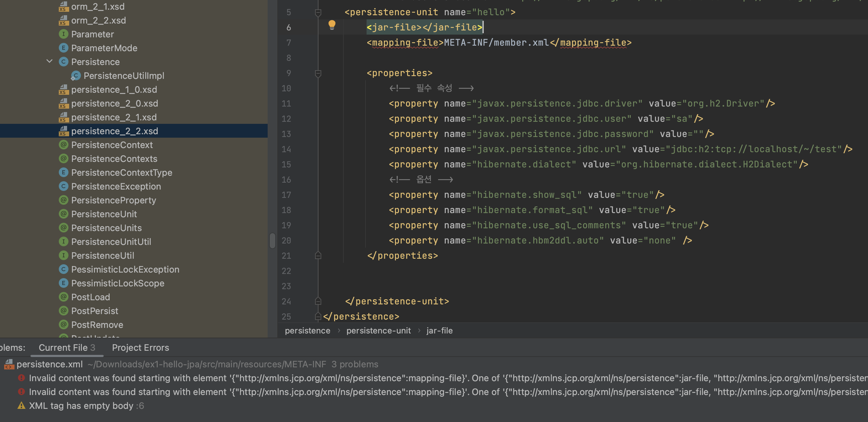Click the closing </properties> tag
This screenshot has width=868, height=422.
[x=403, y=256]
